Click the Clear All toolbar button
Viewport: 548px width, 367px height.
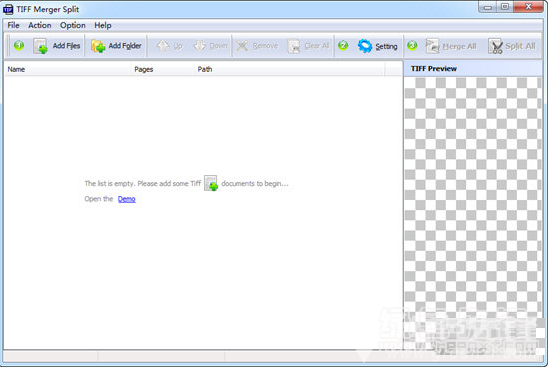(308, 46)
